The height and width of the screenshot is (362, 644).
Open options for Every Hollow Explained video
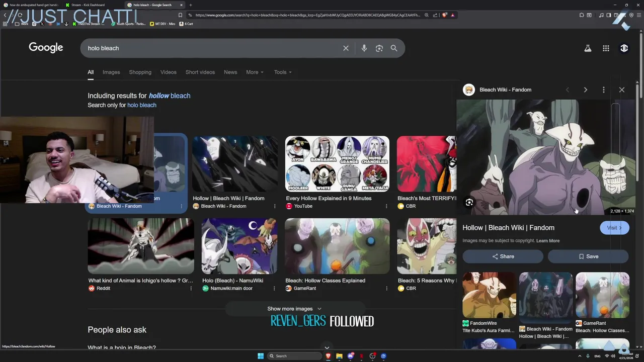point(386,206)
